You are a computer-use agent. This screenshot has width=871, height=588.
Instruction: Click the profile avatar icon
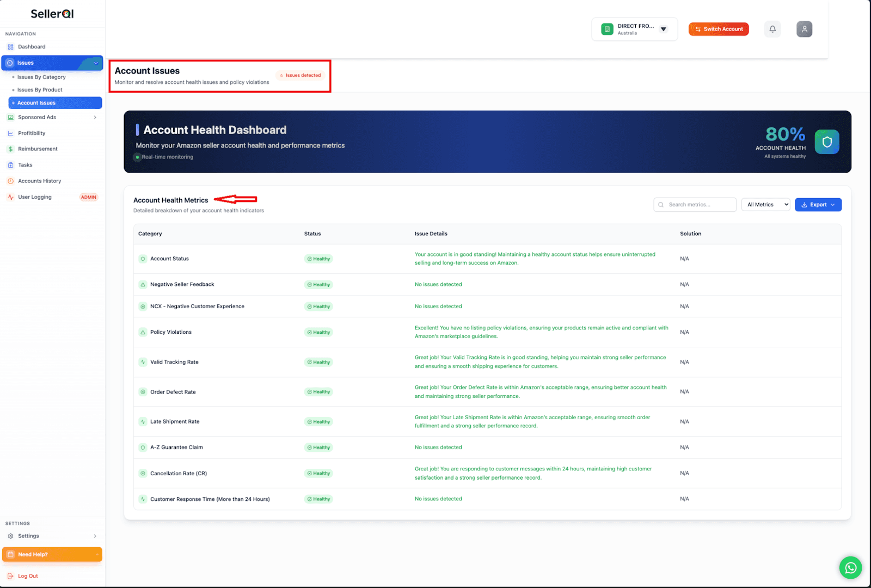coord(804,29)
